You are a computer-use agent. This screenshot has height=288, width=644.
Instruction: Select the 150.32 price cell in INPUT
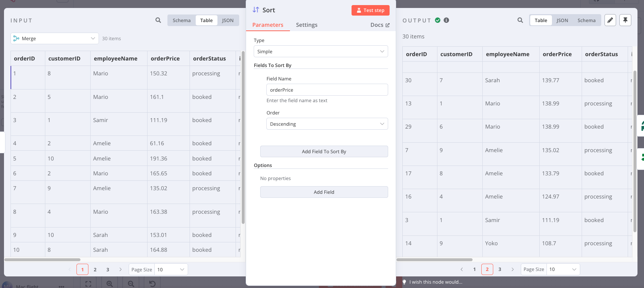pyautogui.click(x=168, y=78)
